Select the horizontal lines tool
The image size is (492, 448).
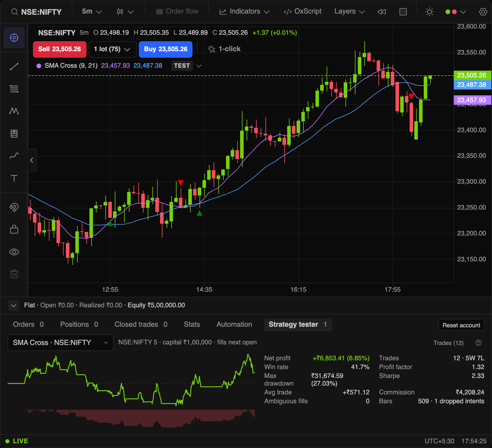pos(14,89)
